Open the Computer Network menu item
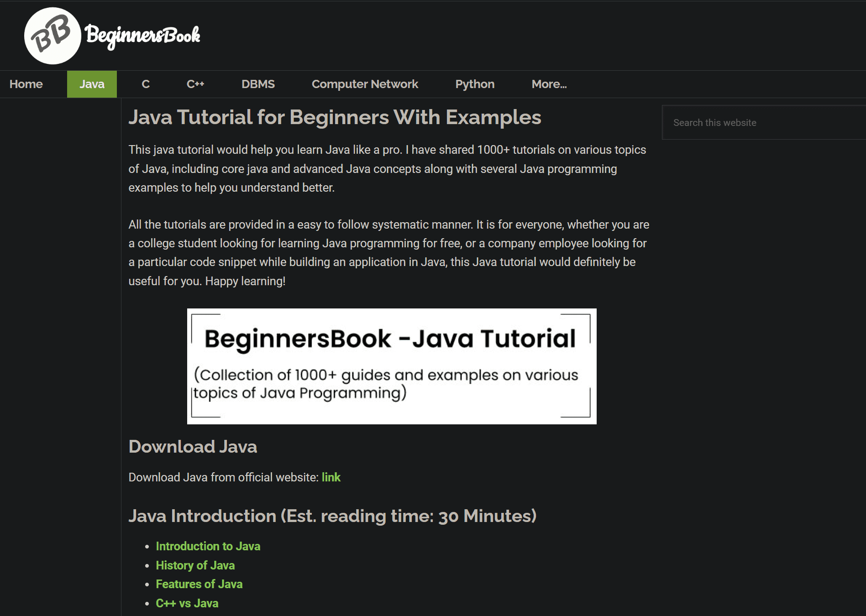This screenshot has width=866, height=616. click(x=365, y=84)
